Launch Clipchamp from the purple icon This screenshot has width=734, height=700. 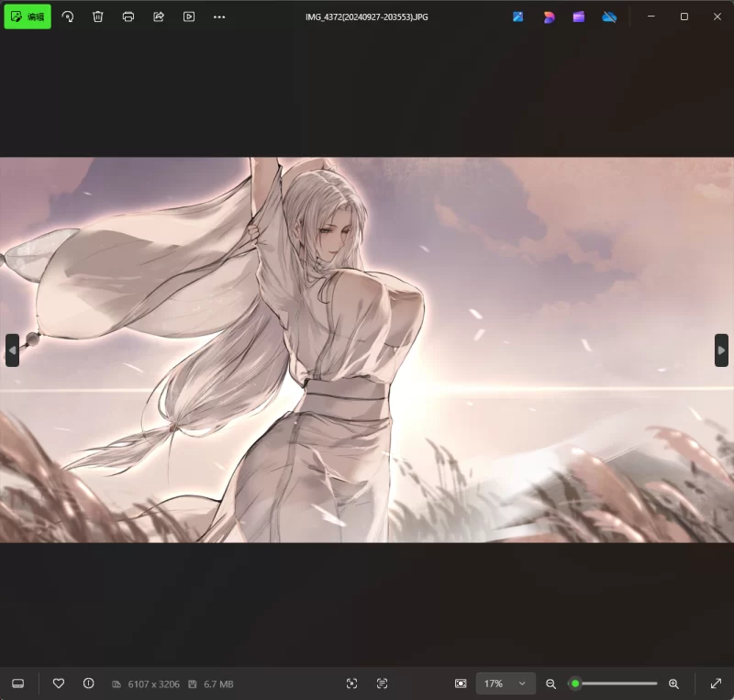click(x=579, y=17)
